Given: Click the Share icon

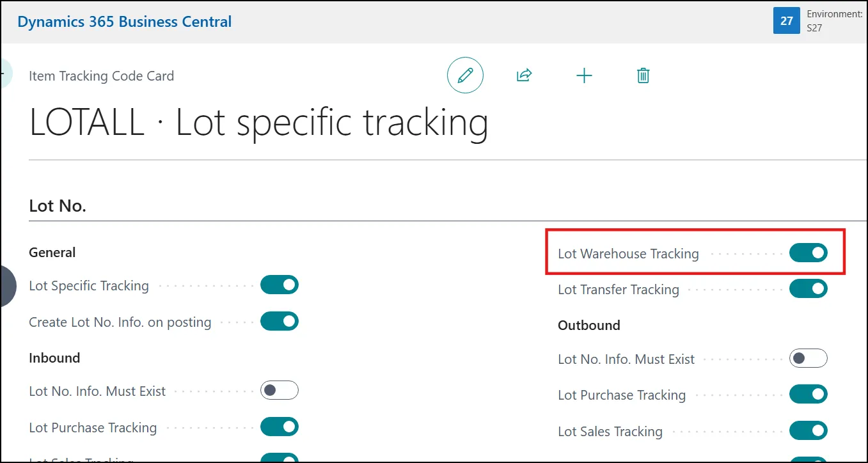Looking at the screenshot, I should pos(524,75).
